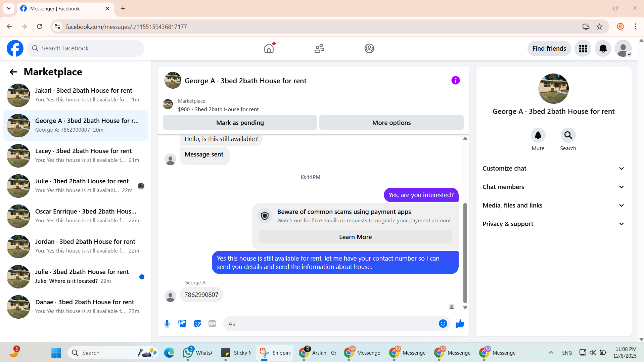Open Chrome three-dot menu
This screenshot has width=644, height=362.
coord(635,27)
